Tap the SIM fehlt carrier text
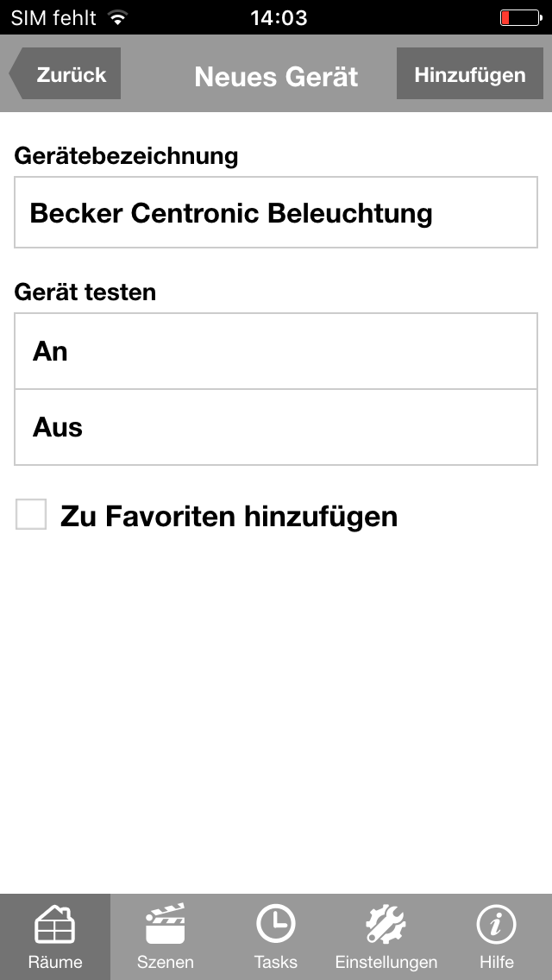The image size is (552, 980). 53,17
